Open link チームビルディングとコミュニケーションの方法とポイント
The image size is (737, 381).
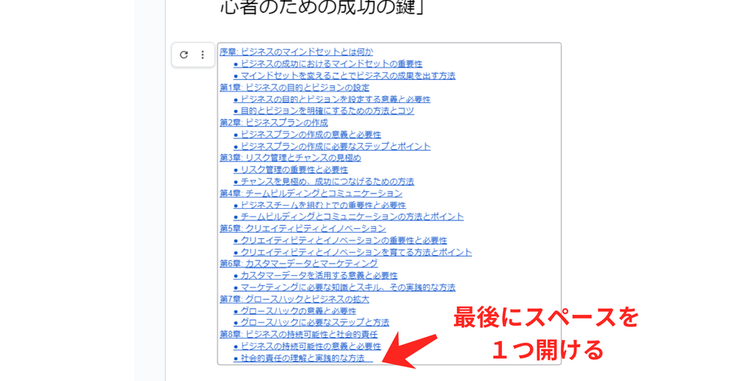point(352,217)
